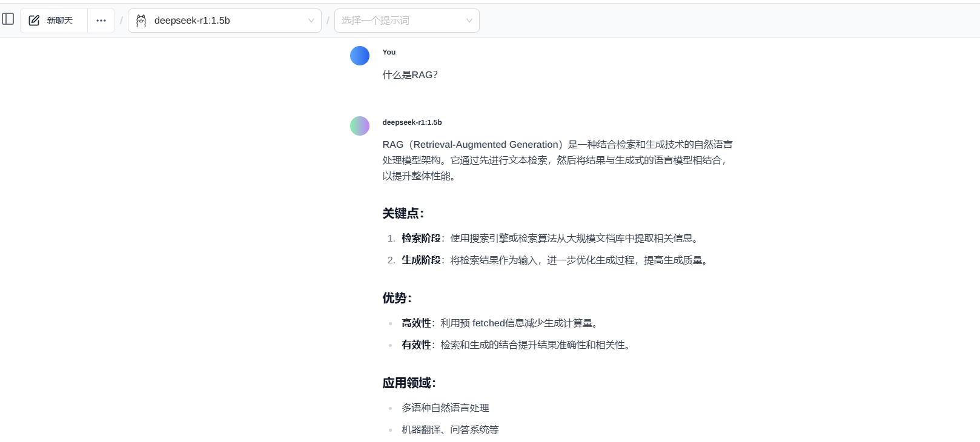
Task: Click the deepseek-r1:1.5b sender name above reply
Action: (x=412, y=122)
